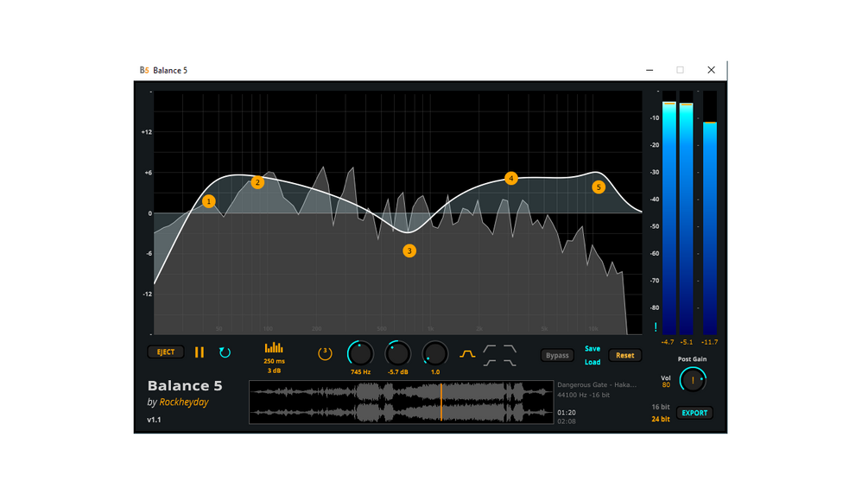Screen dimensions: 868x488
Task: Select EQ band node 4
Action: [511, 178]
